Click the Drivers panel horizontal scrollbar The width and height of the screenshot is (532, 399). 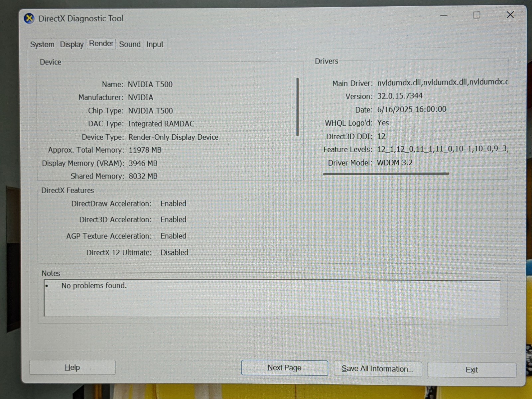386,173
